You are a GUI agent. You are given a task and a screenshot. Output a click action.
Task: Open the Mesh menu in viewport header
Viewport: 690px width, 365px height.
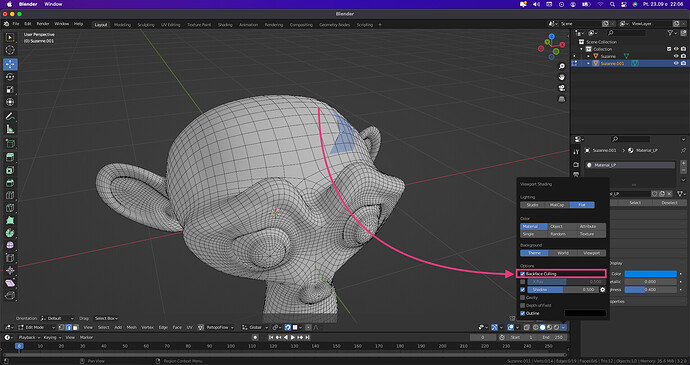click(x=132, y=328)
